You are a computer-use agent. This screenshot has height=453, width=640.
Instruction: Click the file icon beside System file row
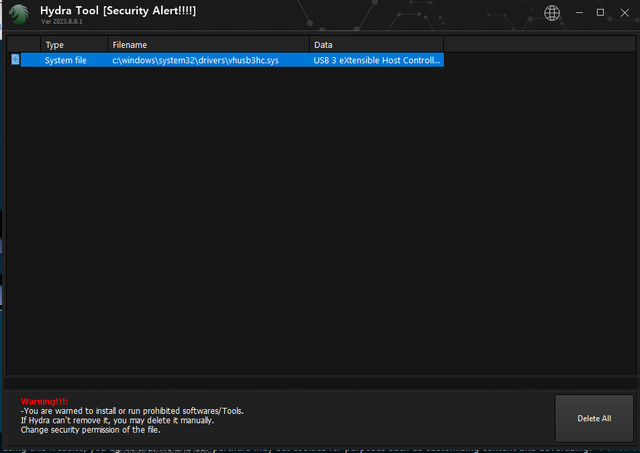[x=15, y=60]
